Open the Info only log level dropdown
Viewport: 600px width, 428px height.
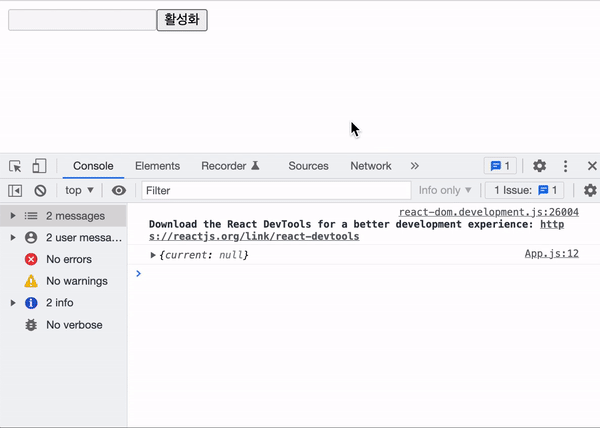tap(445, 190)
